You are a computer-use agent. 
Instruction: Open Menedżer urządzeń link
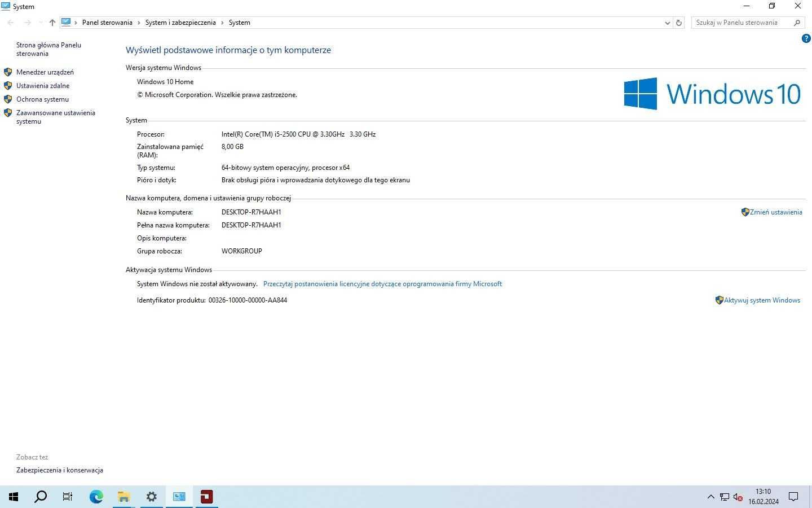pyautogui.click(x=45, y=72)
